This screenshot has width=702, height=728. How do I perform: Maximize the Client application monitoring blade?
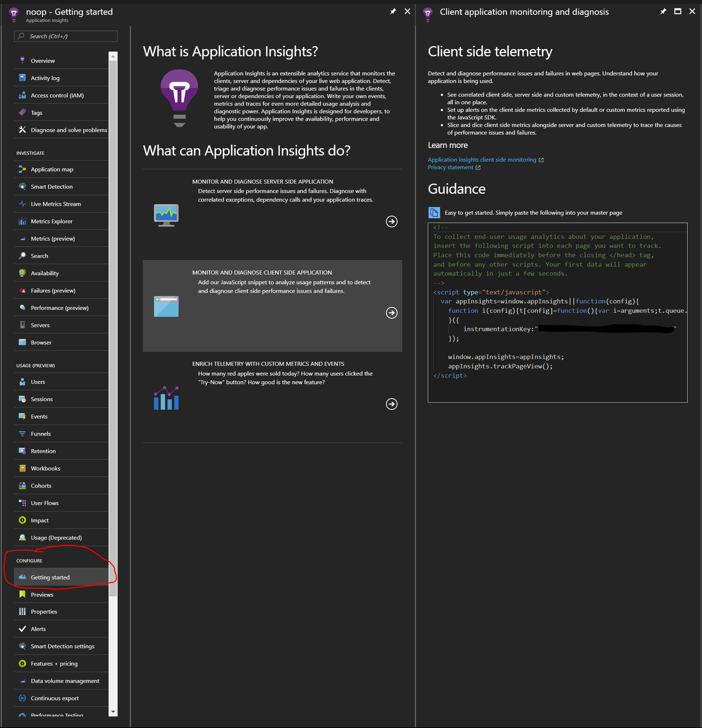[677, 11]
